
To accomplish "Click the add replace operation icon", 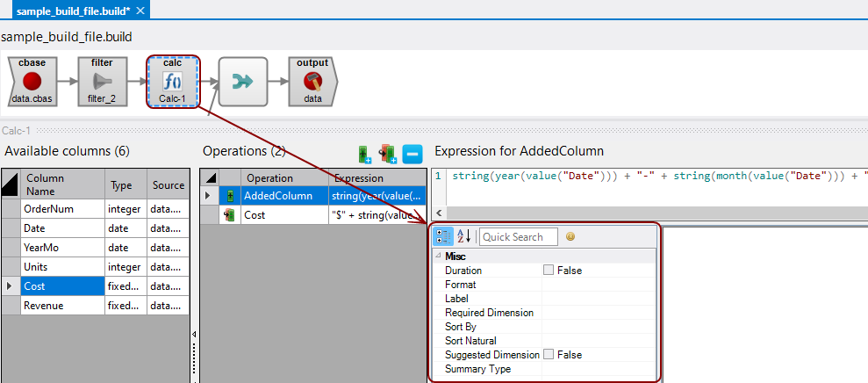I will [388, 155].
